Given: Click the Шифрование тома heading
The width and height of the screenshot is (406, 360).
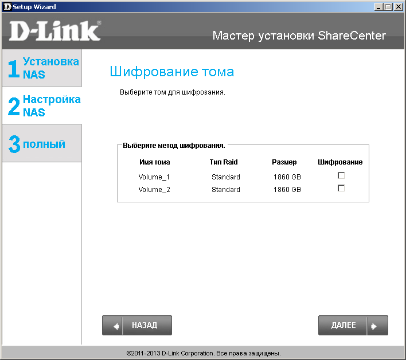Looking at the screenshot, I should coord(172,72).
